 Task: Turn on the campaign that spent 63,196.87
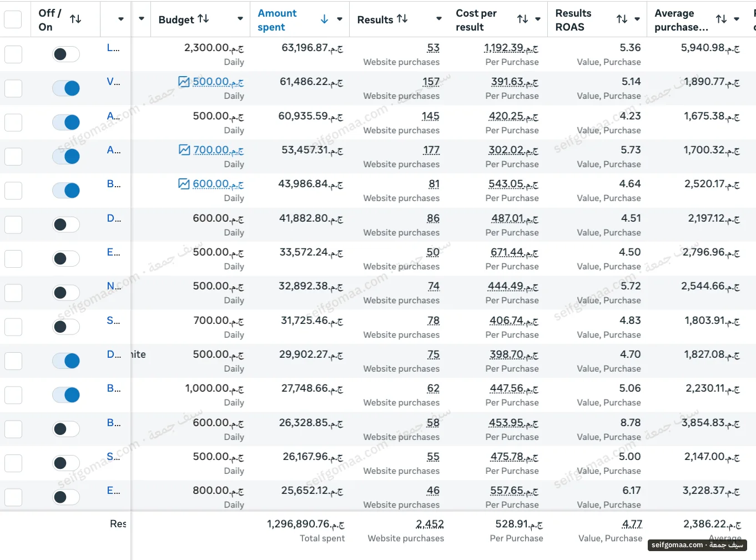pyautogui.click(x=66, y=54)
